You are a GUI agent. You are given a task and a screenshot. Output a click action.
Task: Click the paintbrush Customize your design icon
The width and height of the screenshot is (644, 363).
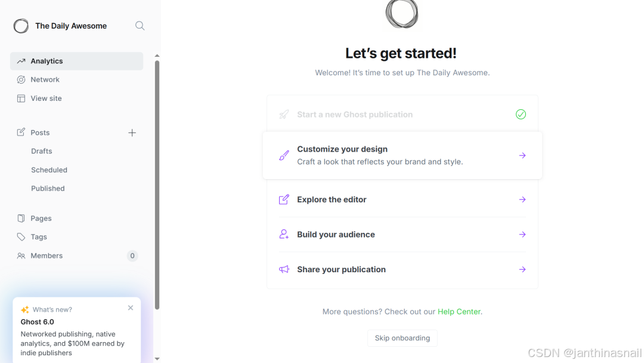click(x=284, y=155)
